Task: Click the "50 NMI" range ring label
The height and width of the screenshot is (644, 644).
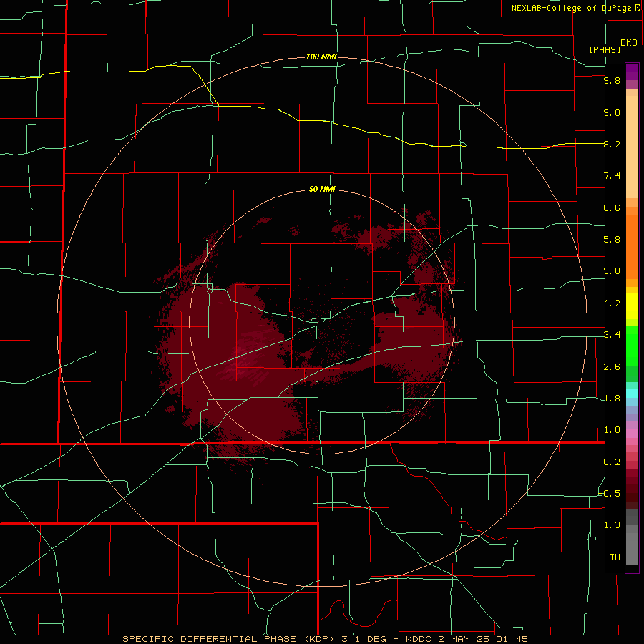Action: coord(322,190)
